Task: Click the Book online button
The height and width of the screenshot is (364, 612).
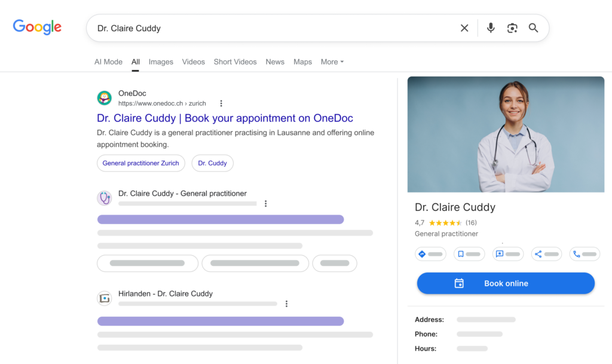Action: click(506, 283)
